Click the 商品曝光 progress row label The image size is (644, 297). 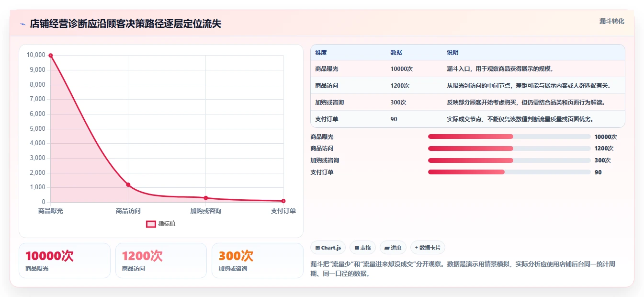(x=322, y=137)
